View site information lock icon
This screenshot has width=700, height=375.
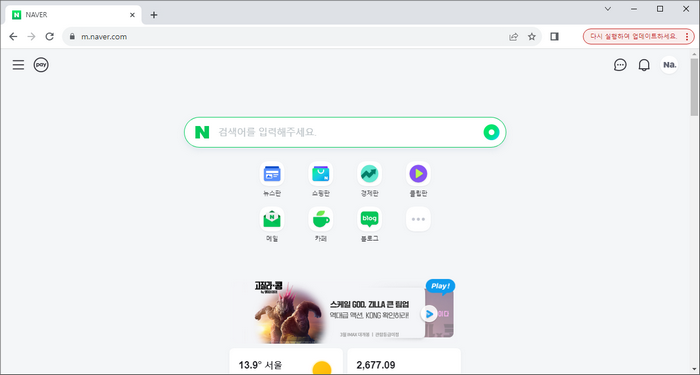click(73, 37)
